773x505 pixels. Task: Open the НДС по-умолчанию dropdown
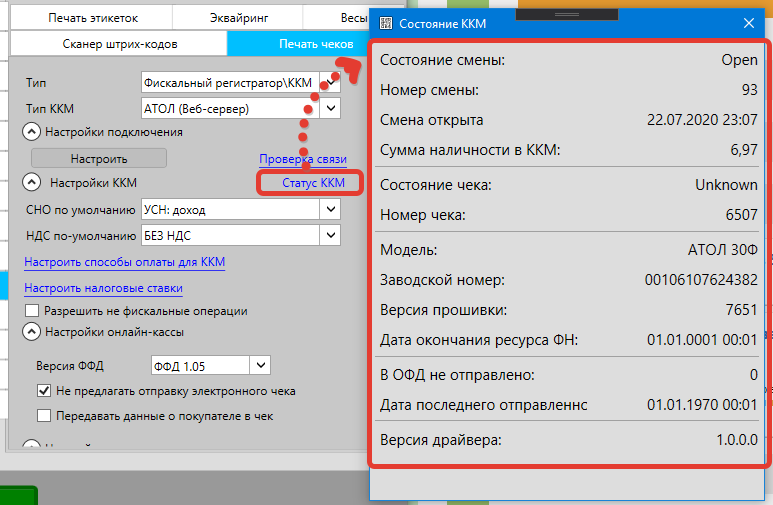(330, 236)
